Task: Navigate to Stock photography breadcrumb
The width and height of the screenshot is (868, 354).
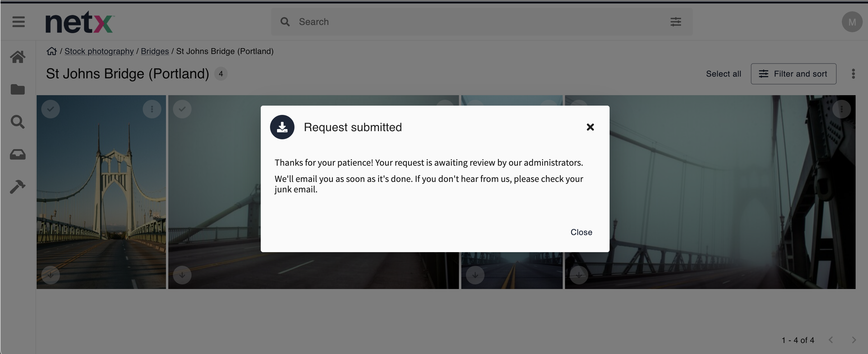Action: (99, 51)
